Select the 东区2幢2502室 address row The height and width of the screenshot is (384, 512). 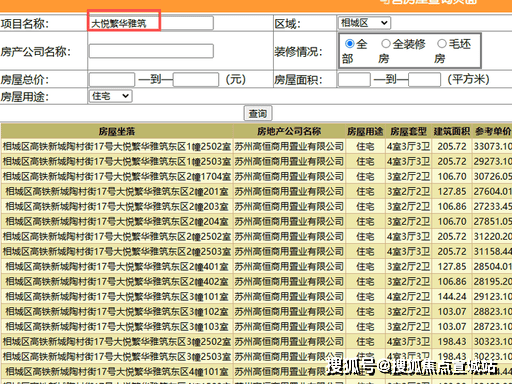click(117, 236)
